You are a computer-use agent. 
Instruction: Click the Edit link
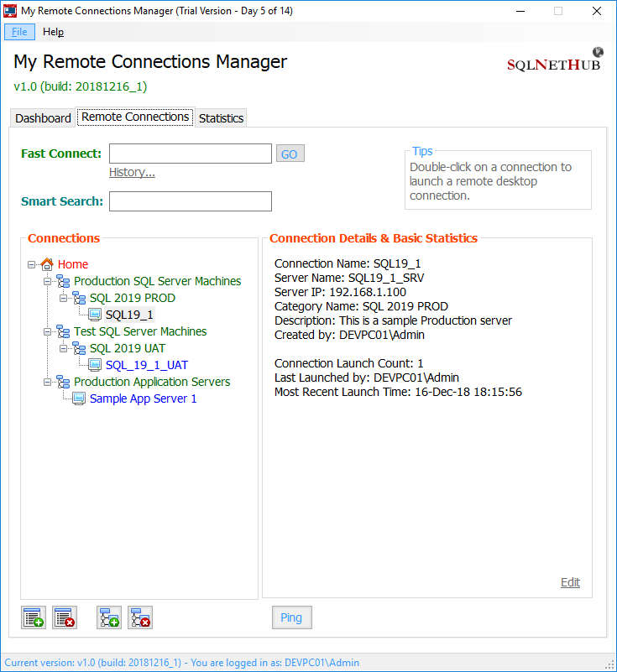pos(570,582)
